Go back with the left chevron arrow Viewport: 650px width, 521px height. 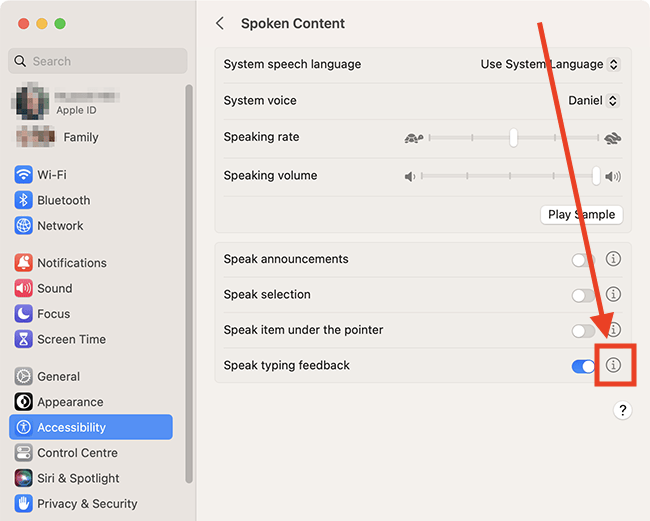coord(220,24)
